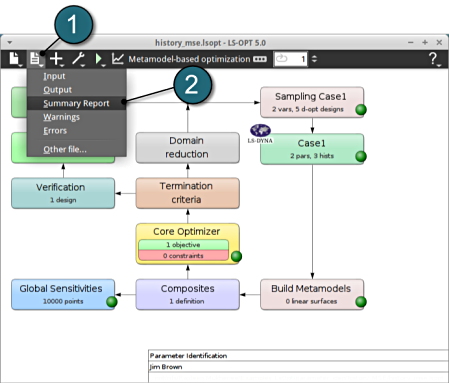The height and width of the screenshot is (383, 449).
Task: Open the window menu arrow in title bar
Action: point(10,43)
